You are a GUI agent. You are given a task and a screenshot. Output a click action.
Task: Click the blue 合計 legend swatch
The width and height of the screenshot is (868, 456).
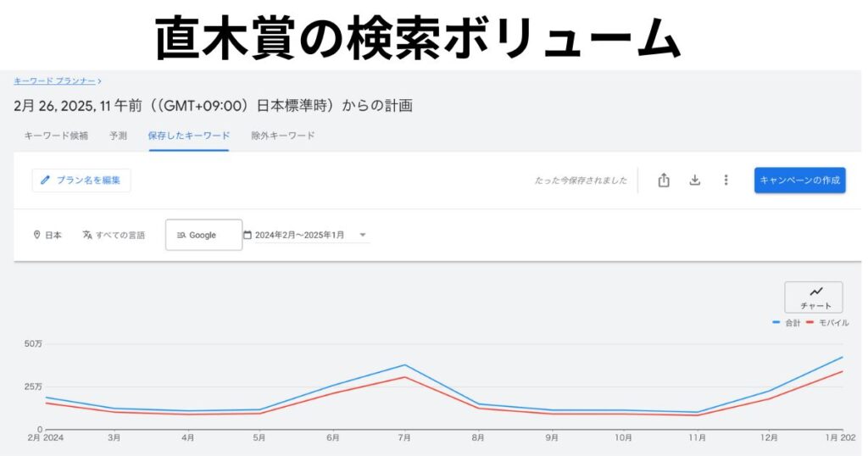776,323
